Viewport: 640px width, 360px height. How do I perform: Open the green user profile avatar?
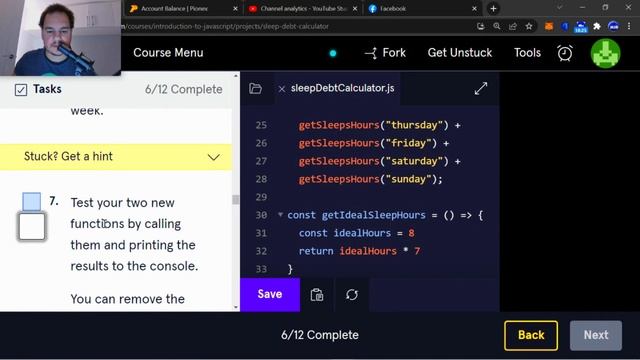click(606, 53)
